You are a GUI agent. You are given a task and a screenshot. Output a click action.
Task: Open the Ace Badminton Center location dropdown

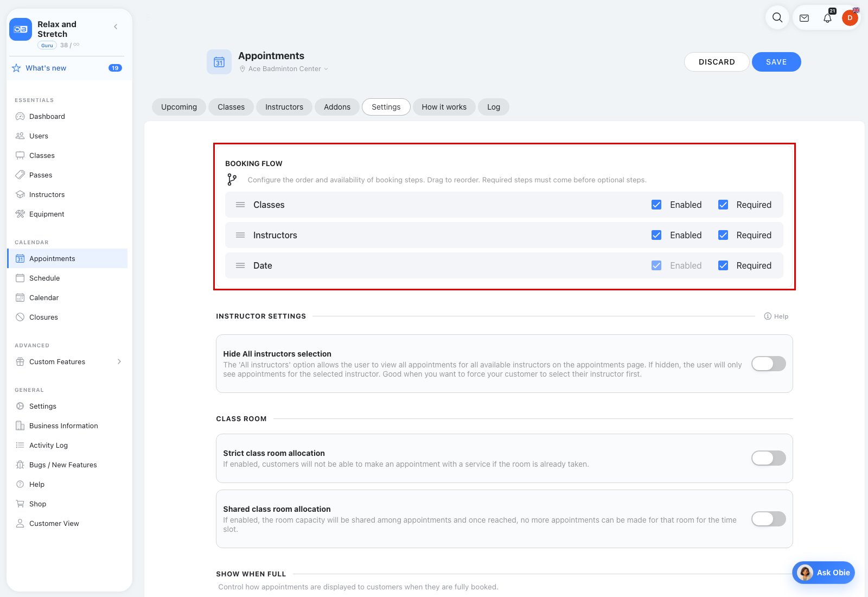[284, 69]
